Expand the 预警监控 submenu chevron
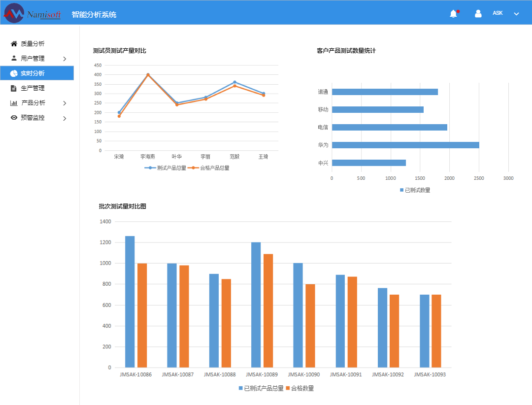The height and width of the screenshot is (405, 532). point(65,118)
